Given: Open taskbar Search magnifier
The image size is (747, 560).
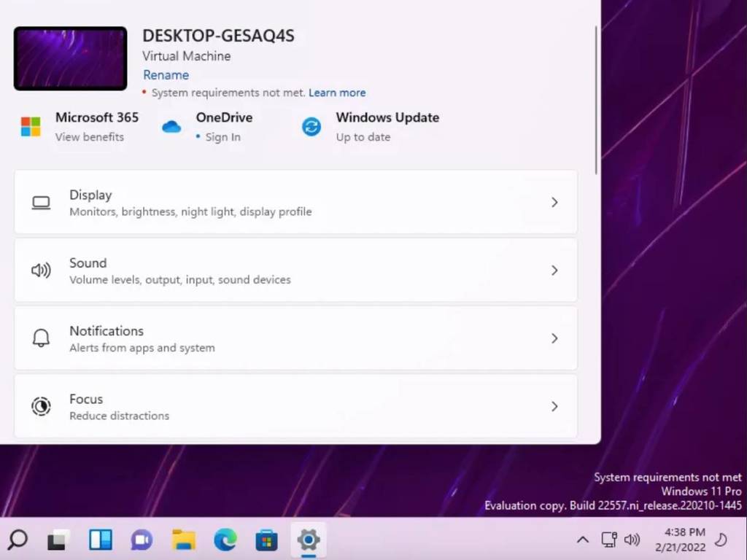Looking at the screenshot, I should click(18, 540).
